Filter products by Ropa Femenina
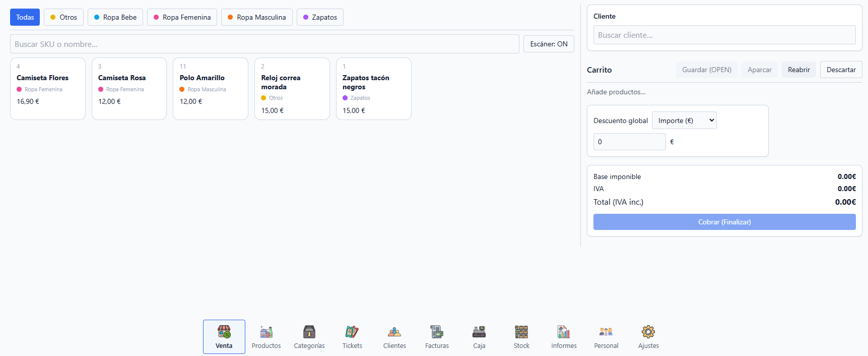Image resolution: width=868 pixels, height=356 pixels. tap(182, 17)
